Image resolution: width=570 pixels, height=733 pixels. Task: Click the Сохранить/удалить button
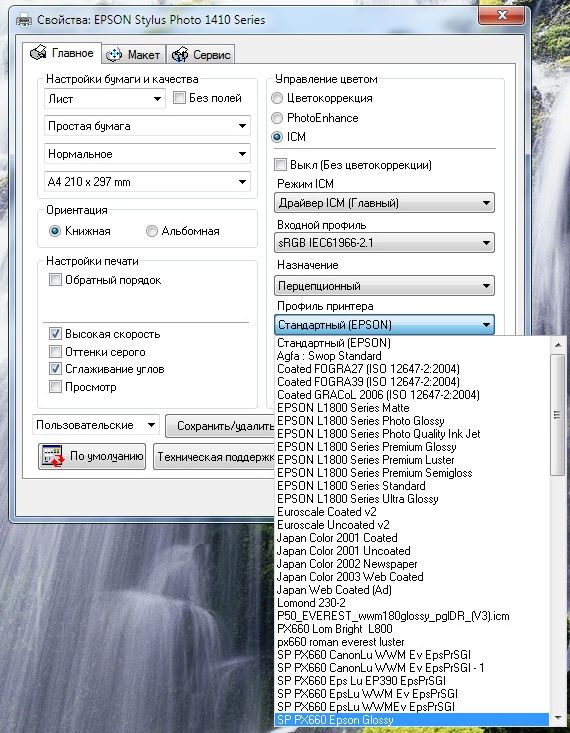tap(220, 426)
